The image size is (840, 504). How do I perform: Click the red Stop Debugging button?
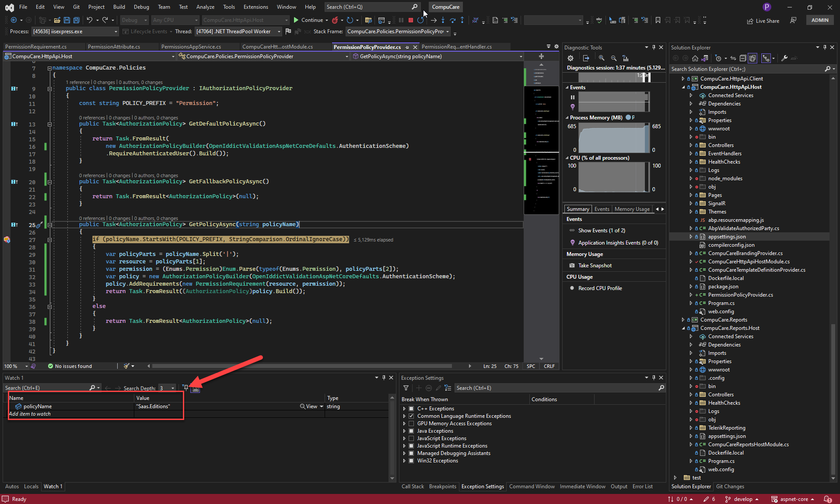point(410,20)
